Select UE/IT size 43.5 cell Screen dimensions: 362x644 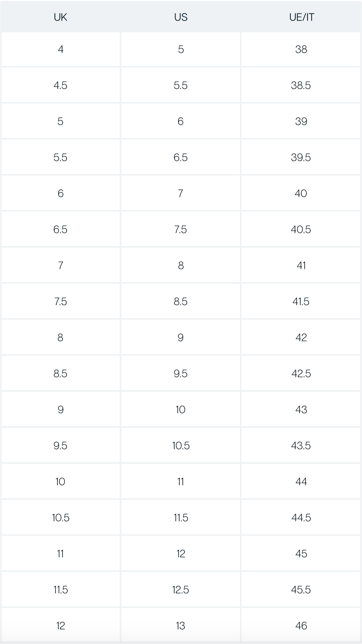click(301, 446)
